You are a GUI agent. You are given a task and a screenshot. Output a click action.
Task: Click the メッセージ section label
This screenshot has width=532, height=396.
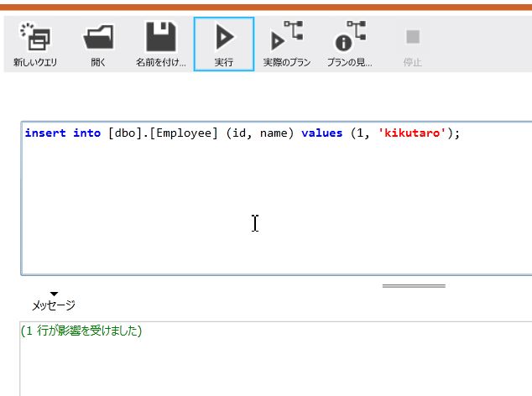click(x=54, y=305)
